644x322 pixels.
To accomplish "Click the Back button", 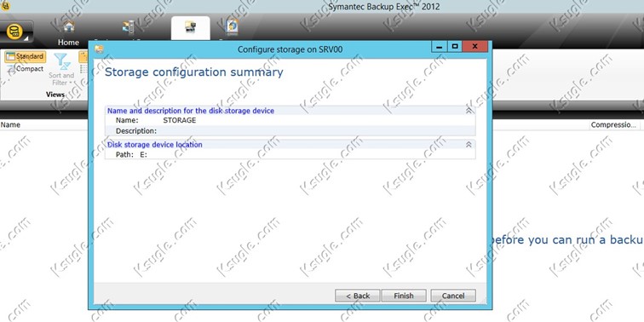I will click(357, 296).
